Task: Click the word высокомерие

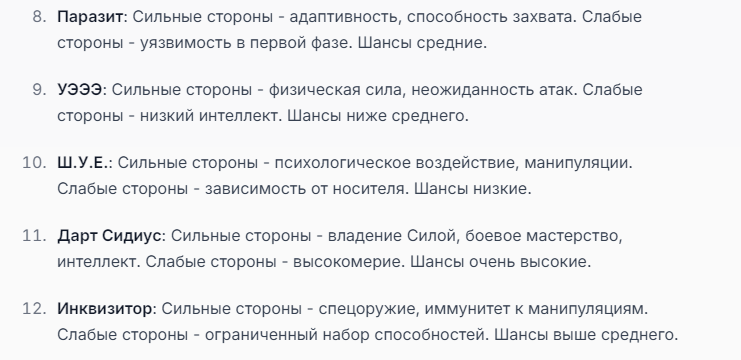Action: pos(349,261)
